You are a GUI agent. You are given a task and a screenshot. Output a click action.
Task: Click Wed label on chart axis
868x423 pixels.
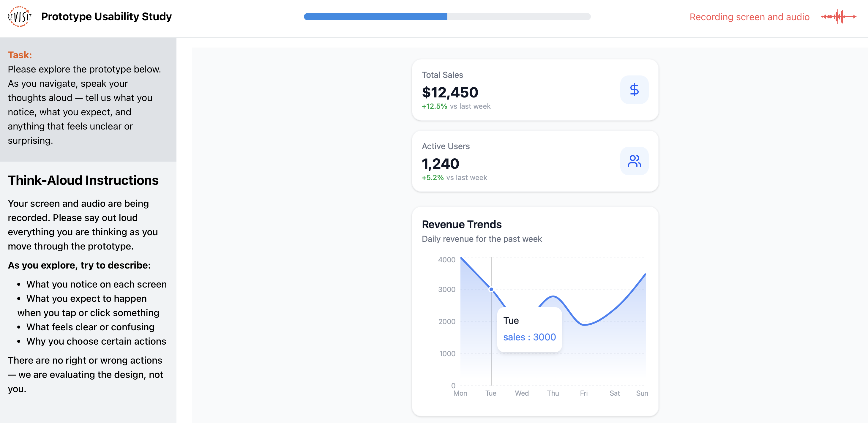[521, 393]
